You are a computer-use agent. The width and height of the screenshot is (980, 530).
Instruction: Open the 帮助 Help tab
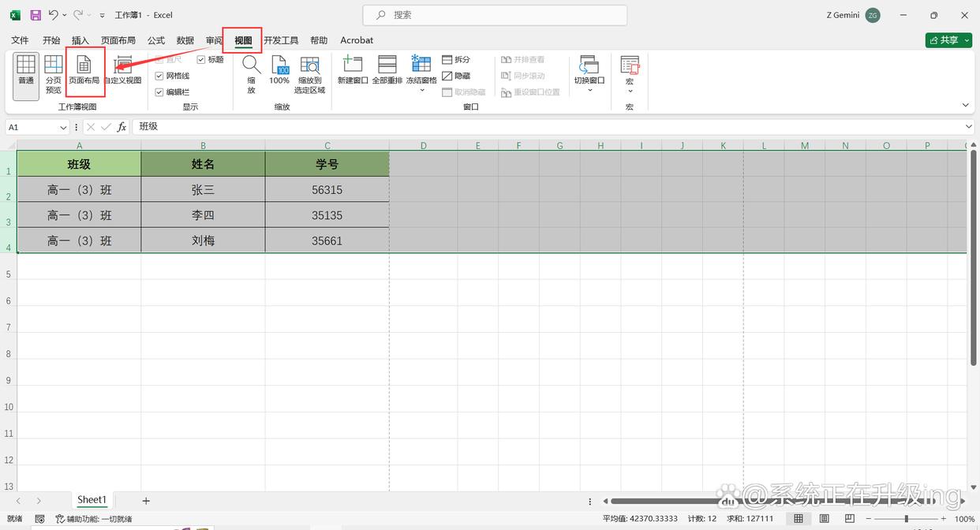pyautogui.click(x=319, y=40)
